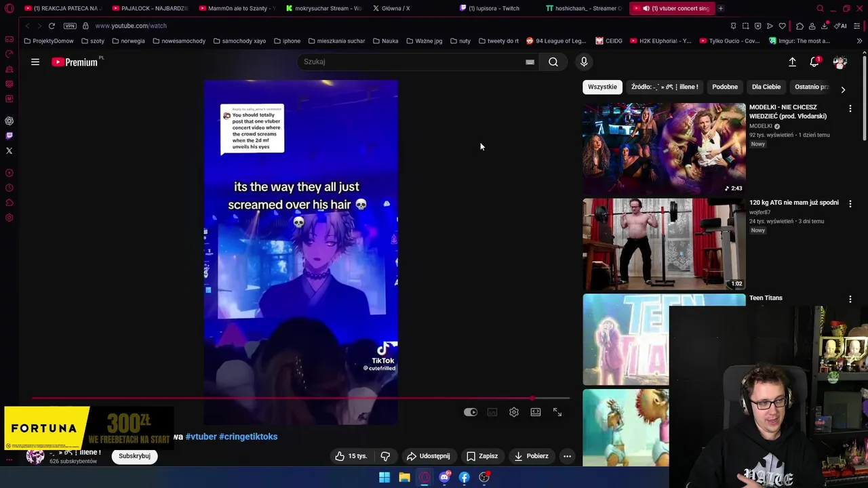Viewport: 868px width, 488px height.
Task: Reload the page in Opera
Action: (x=52, y=26)
